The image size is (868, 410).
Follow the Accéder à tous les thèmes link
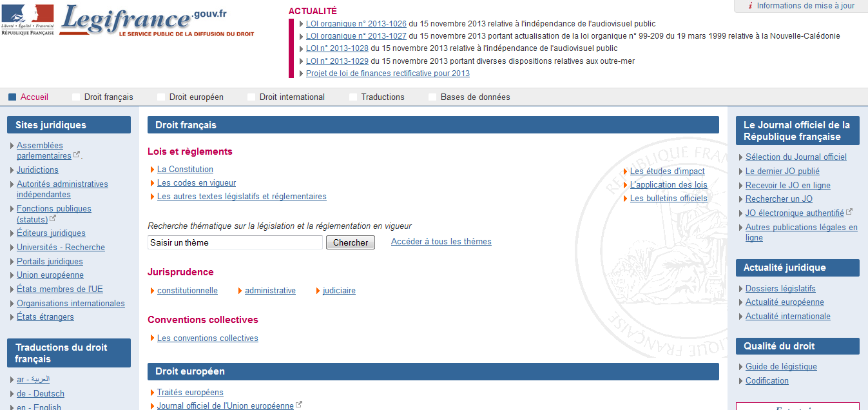pyautogui.click(x=441, y=242)
